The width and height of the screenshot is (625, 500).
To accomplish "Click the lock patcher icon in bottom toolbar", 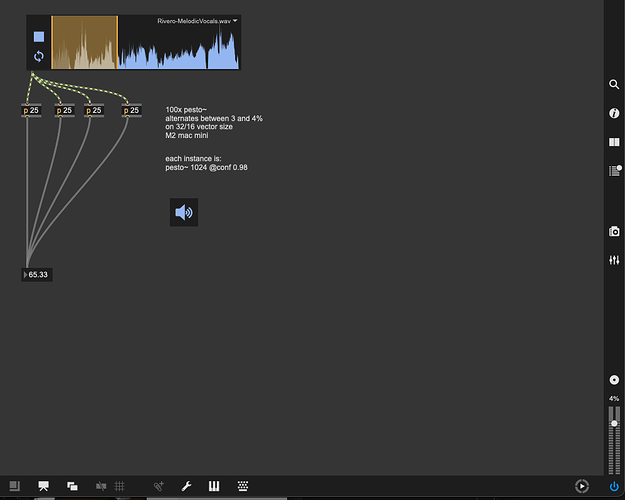I will [15, 486].
